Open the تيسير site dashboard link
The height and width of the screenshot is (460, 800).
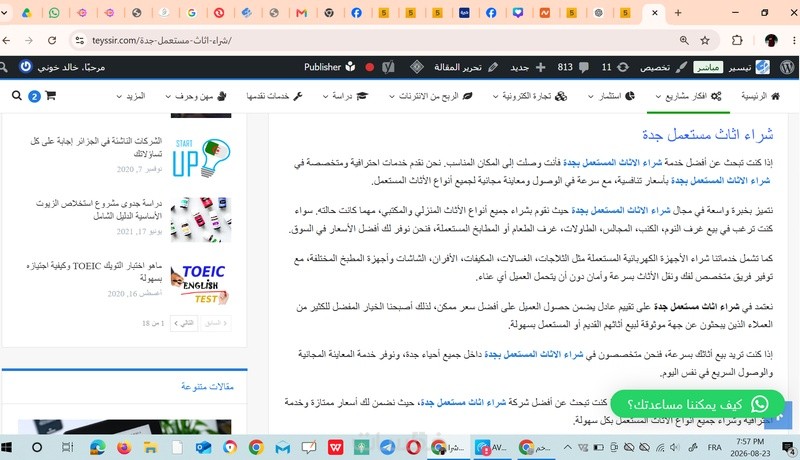click(749, 67)
